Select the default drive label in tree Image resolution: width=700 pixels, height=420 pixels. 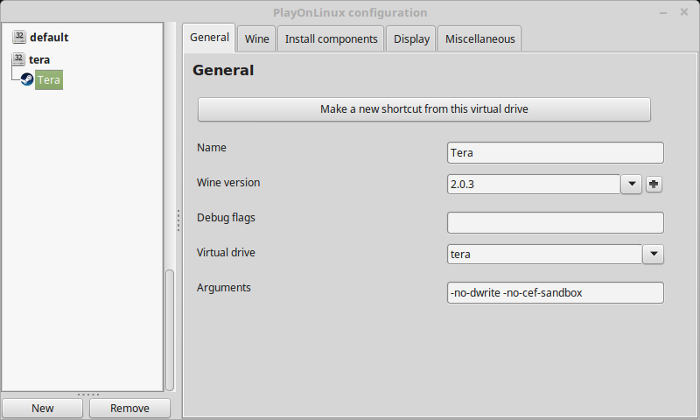point(49,37)
